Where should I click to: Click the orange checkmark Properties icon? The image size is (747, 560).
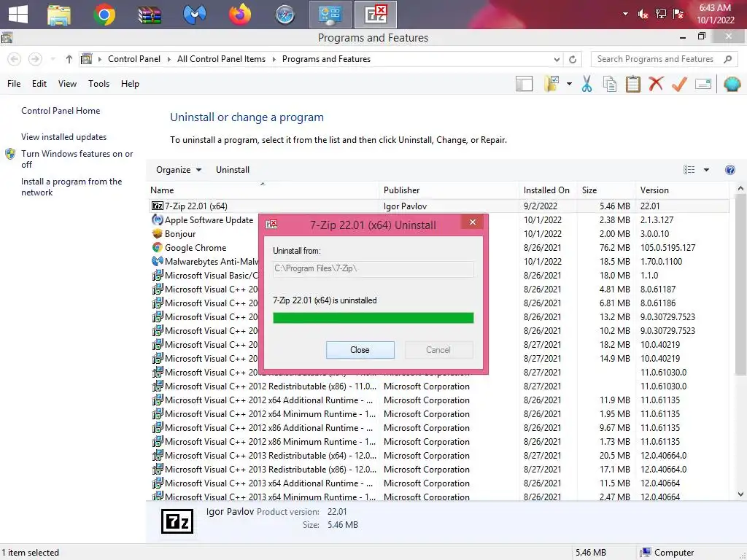[679, 84]
